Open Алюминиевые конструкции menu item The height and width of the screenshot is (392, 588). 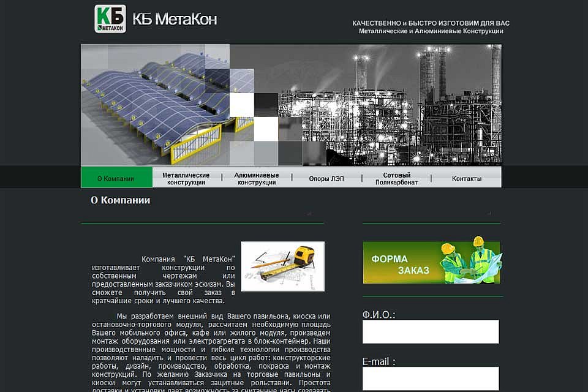tap(257, 179)
